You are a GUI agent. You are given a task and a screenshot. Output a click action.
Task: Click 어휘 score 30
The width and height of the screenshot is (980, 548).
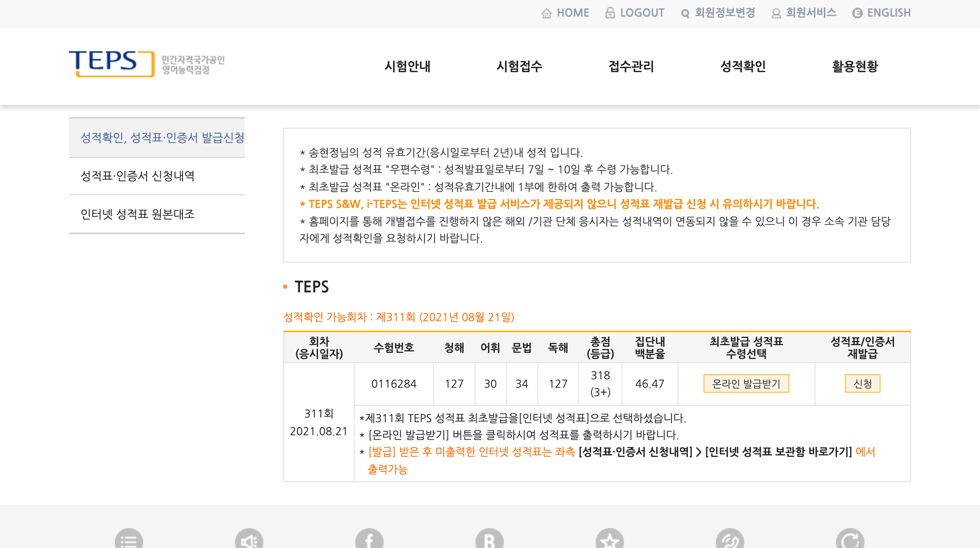pos(490,384)
